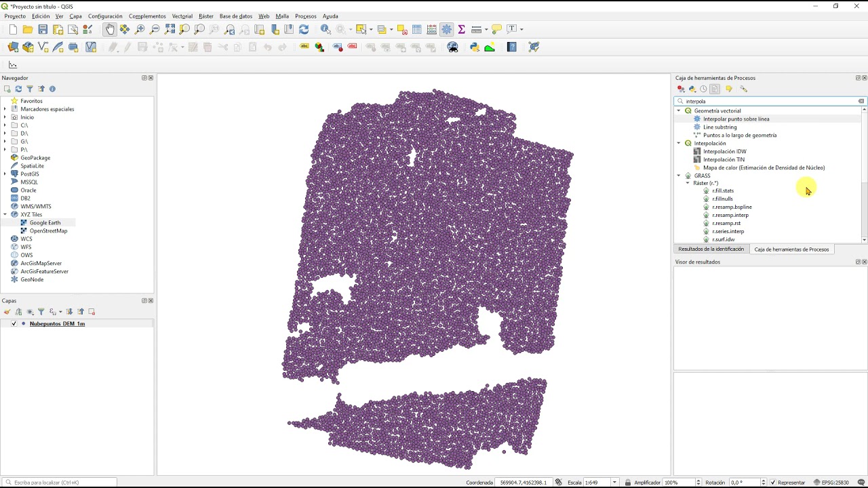Open the Procesos menu

pyautogui.click(x=306, y=16)
